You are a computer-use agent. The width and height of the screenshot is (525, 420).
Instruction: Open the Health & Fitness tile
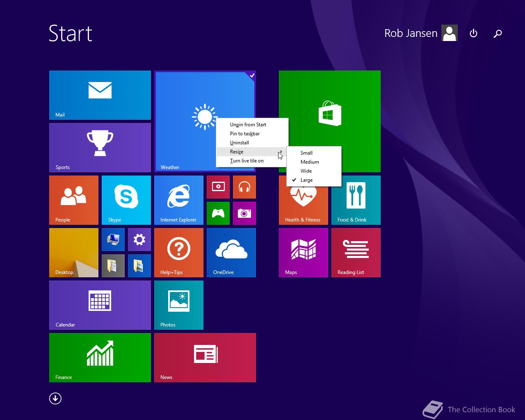coord(304,205)
